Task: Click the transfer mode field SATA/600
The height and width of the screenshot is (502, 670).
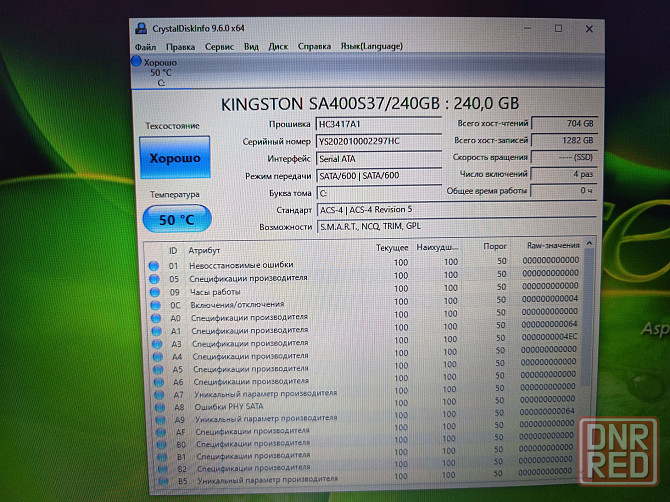Action: 379,176
